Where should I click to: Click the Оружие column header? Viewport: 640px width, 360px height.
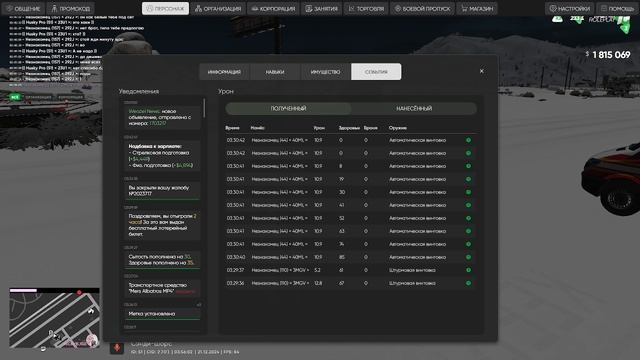coord(398,128)
